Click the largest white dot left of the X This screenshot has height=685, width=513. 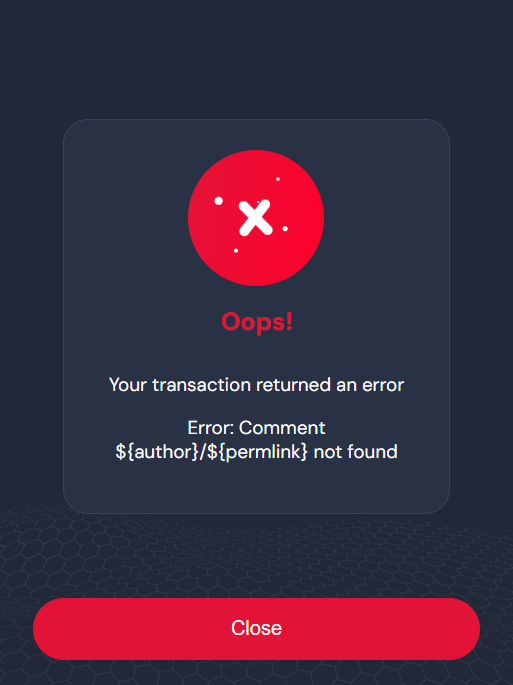point(219,201)
